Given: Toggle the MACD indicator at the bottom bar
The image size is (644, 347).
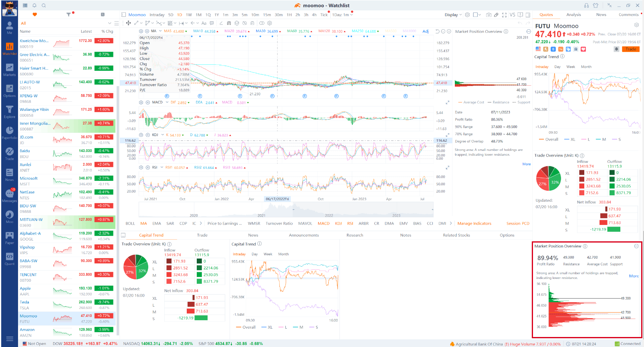Looking at the screenshot, I should click(x=323, y=223).
